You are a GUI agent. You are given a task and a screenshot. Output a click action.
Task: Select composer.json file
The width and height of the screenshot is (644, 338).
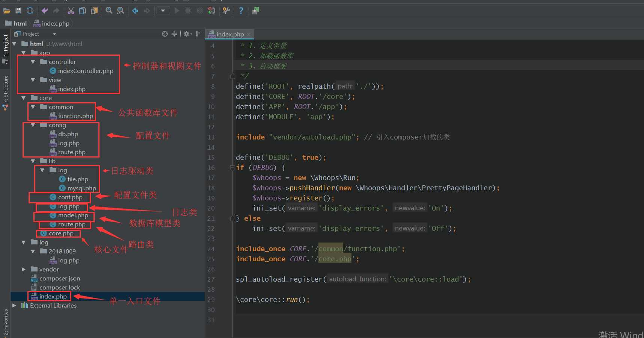tap(55, 278)
